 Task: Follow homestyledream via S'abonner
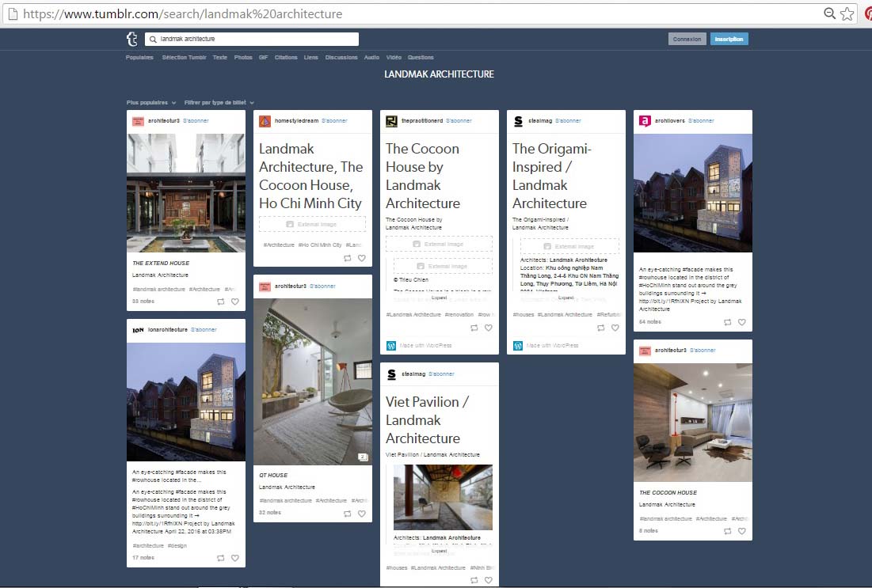click(x=334, y=120)
